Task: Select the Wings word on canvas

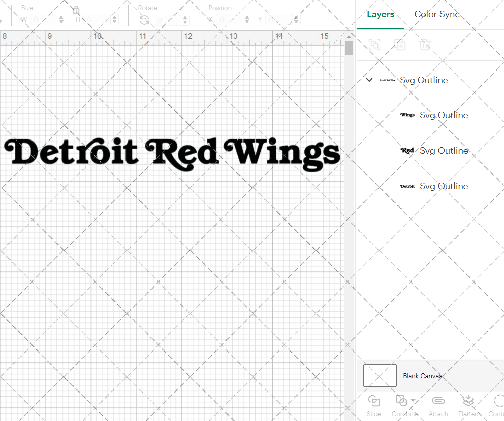Action: (x=282, y=155)
